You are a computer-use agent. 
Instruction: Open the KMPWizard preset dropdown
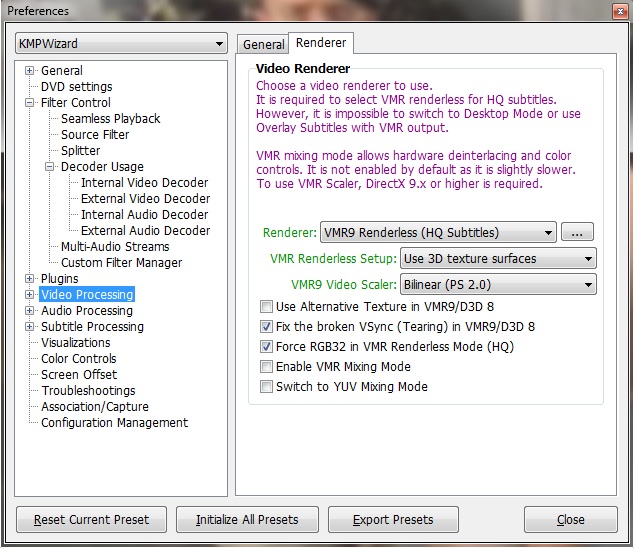(x=121, y=43)
